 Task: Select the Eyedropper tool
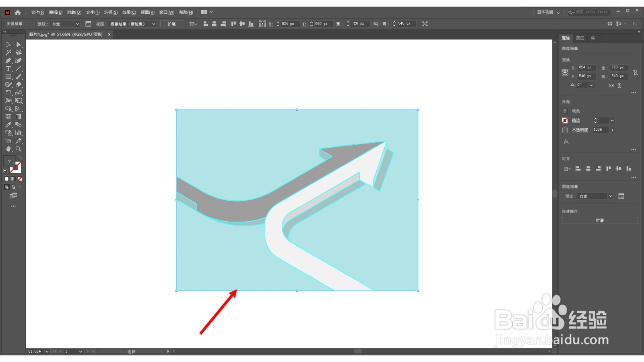click(x=8, y=125)
